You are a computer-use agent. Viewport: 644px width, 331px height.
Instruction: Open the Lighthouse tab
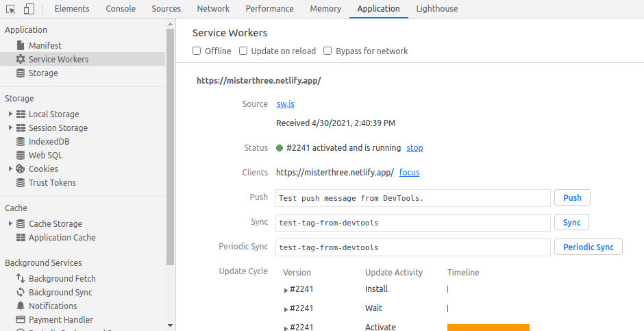click(437, 9)
